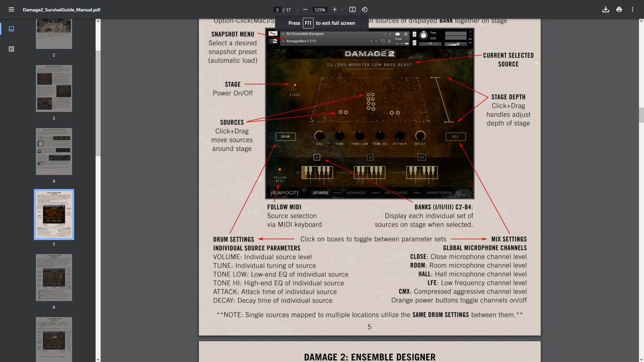The image size is (644, 362).
Task: Show the page thumbnails view
Action: pyautogui.click(x=11, y=29)
